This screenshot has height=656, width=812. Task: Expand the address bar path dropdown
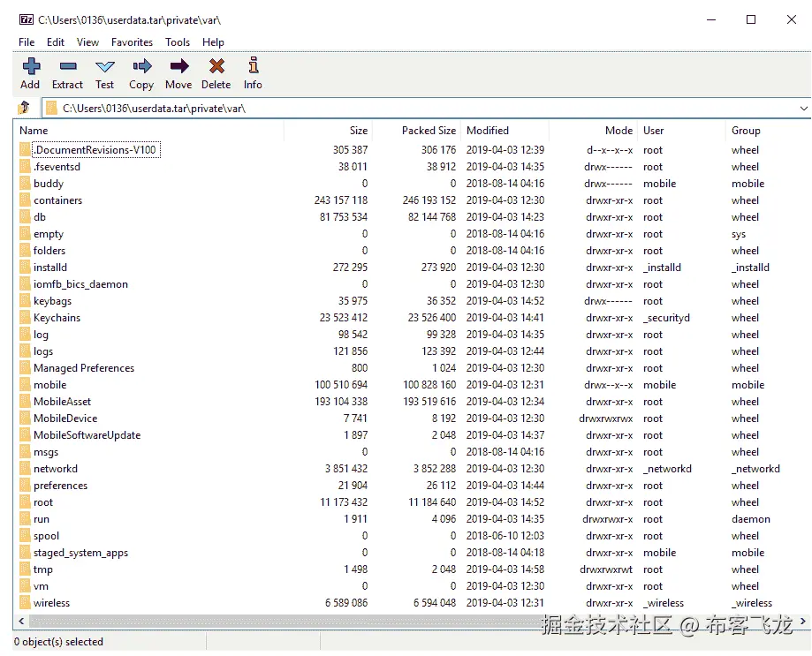(x=803, y=108)
